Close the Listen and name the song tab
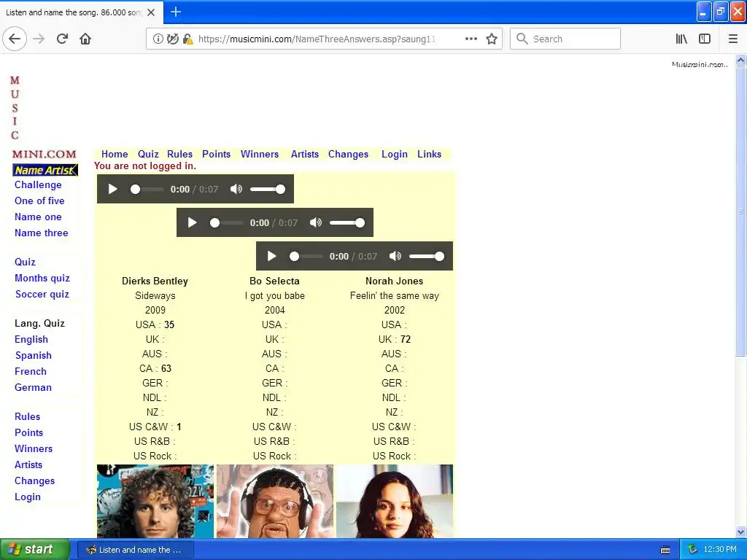 pyautogui.click(x=151, y=12)
